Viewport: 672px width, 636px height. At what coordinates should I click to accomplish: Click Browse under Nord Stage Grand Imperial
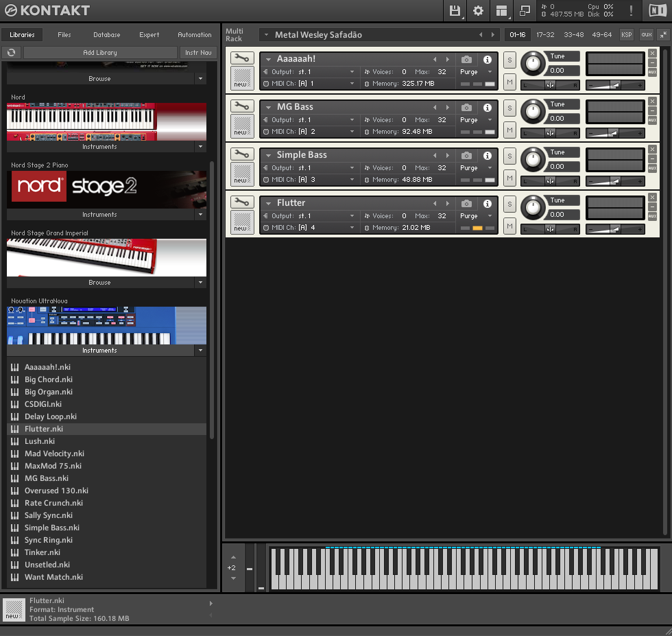click(100, 283)
